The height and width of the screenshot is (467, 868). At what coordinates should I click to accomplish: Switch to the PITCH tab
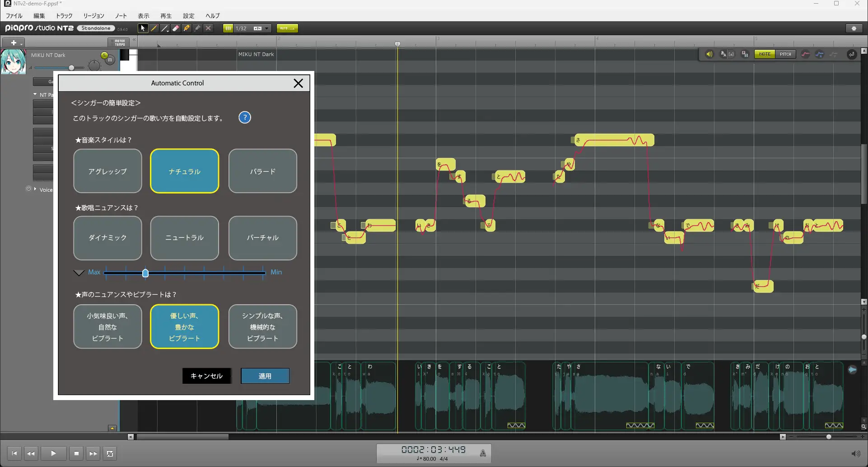point(786,54)
